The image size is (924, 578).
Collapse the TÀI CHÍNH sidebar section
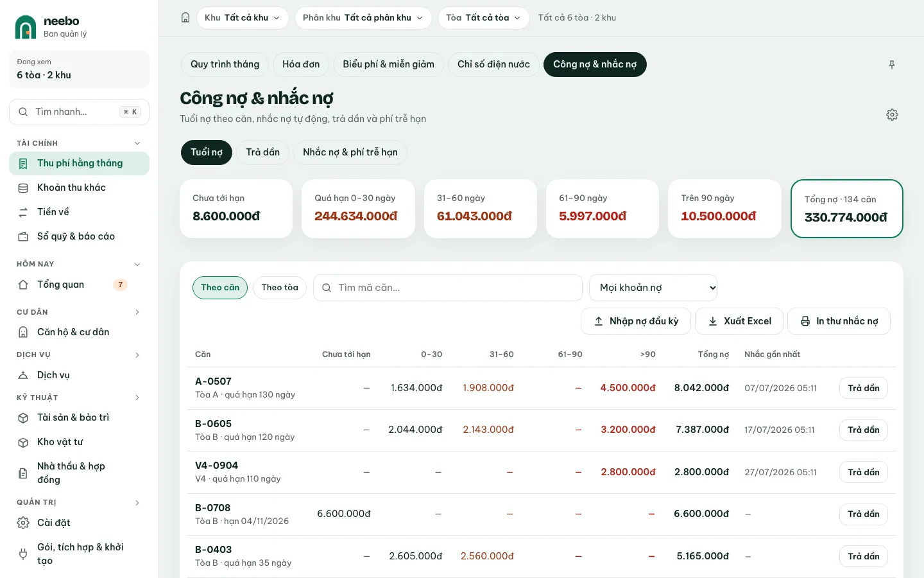click(137, 143)
